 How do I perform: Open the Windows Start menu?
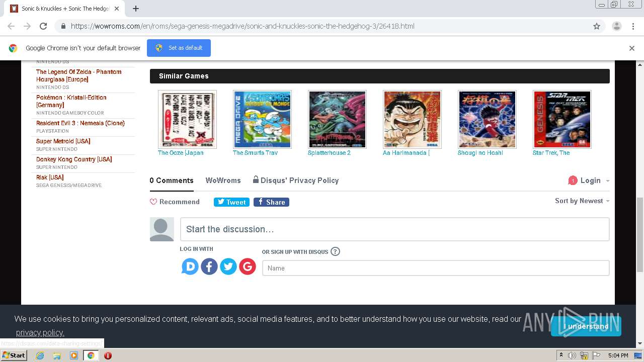[14, 355]
